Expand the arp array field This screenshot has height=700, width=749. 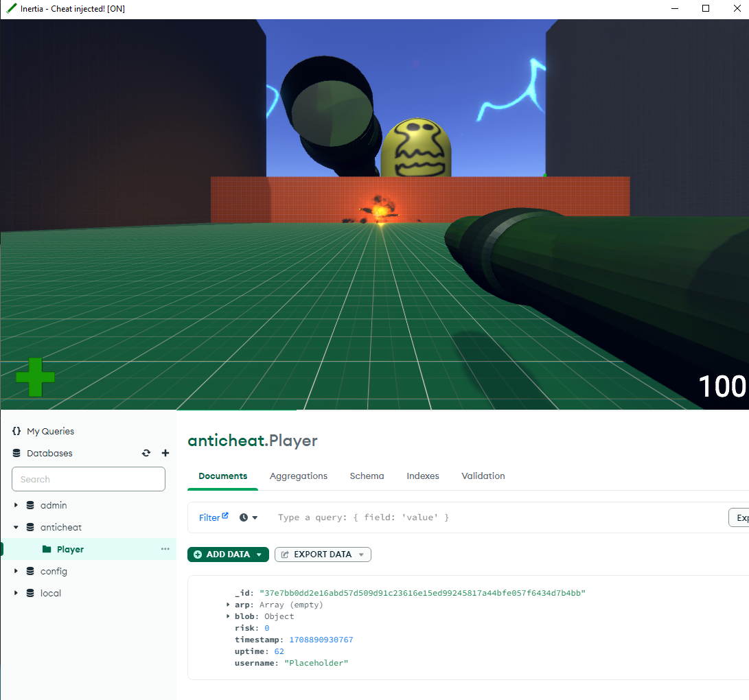[228, 605]
